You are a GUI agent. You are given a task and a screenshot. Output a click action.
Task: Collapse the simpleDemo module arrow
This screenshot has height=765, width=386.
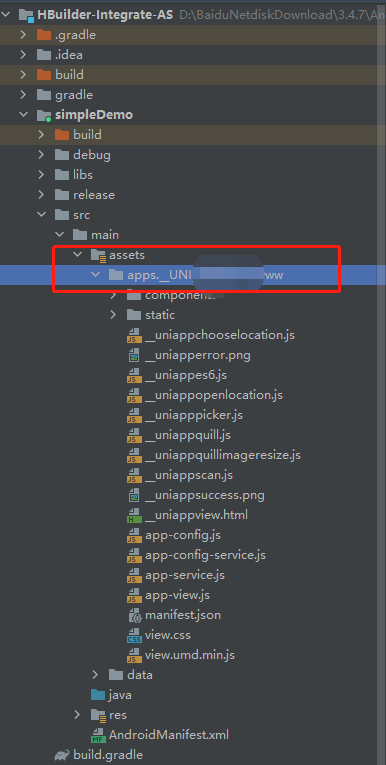click(x=23, y=115)
